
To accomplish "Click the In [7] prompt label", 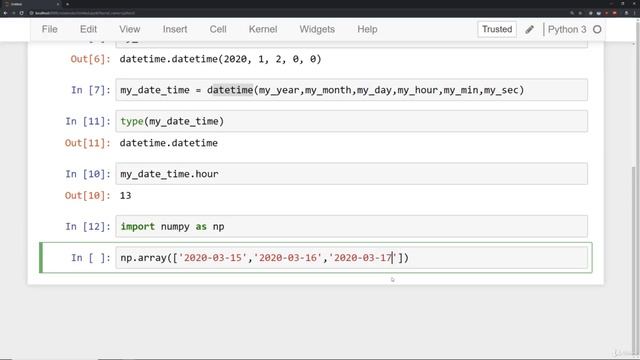I will click(91, 90).
